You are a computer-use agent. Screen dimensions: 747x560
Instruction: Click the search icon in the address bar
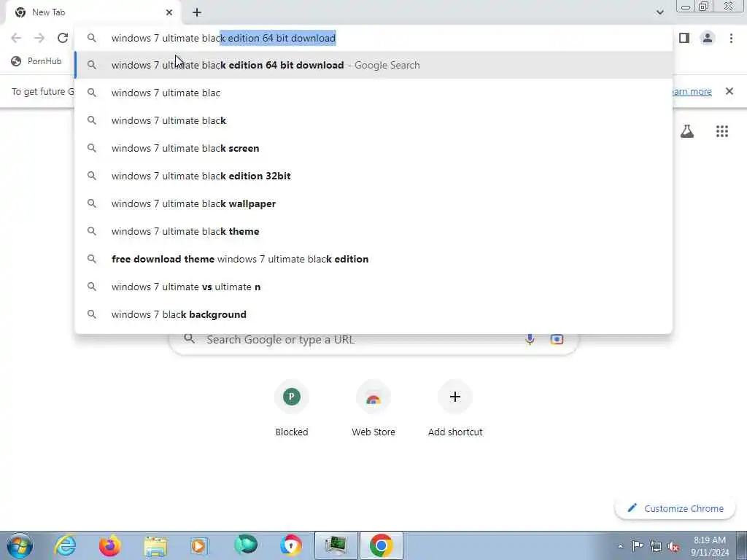click(92, 38)
